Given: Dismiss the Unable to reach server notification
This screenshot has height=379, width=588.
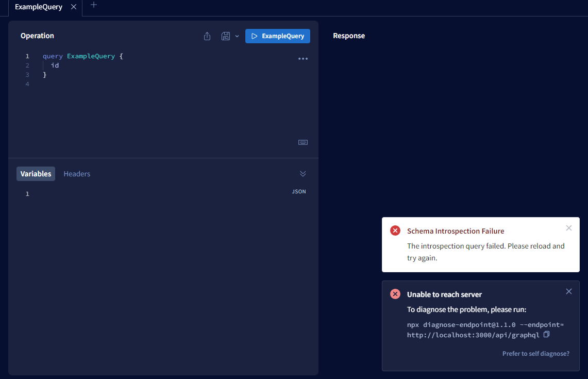Looking at the screenshot, I should pos(569,291).
